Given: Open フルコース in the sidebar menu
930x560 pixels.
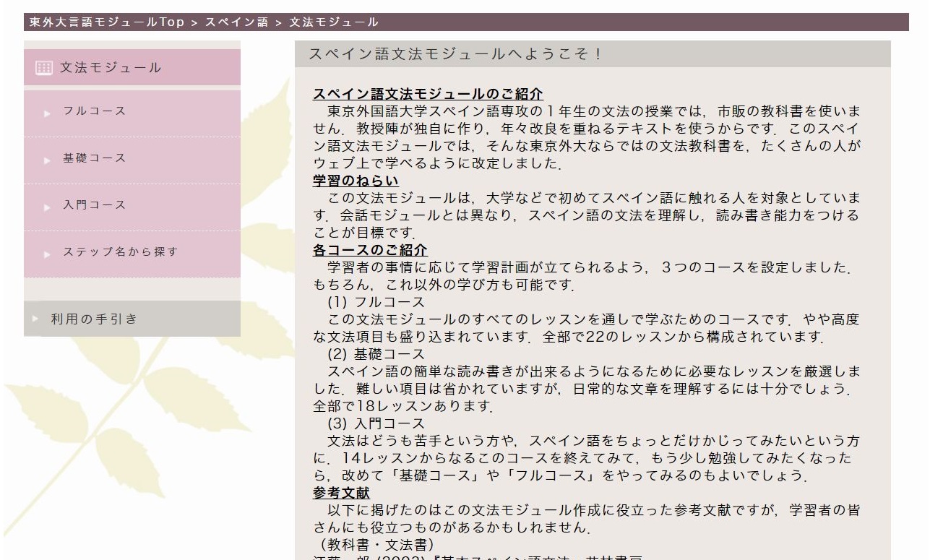Looking at the screenshot, I should [94, 111].
